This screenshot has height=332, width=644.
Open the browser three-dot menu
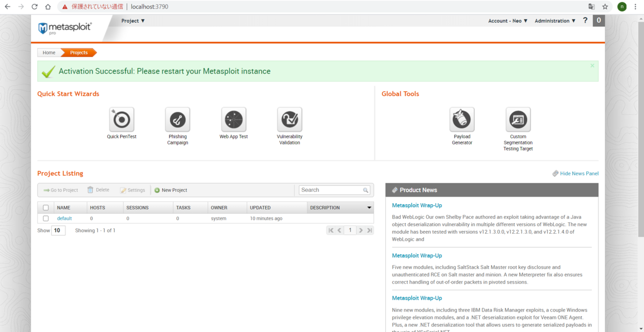pyautogui.click(x=636, y=7)
